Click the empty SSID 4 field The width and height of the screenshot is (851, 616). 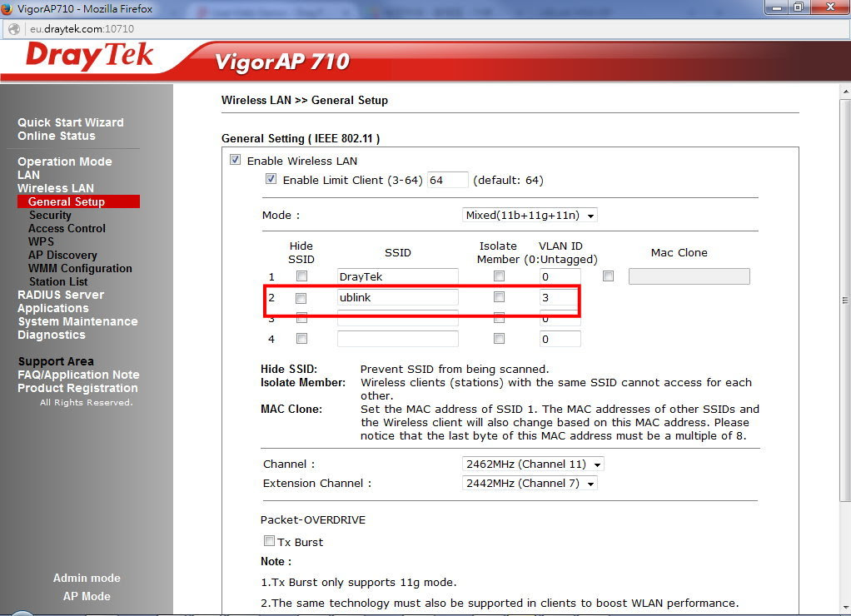397,339
